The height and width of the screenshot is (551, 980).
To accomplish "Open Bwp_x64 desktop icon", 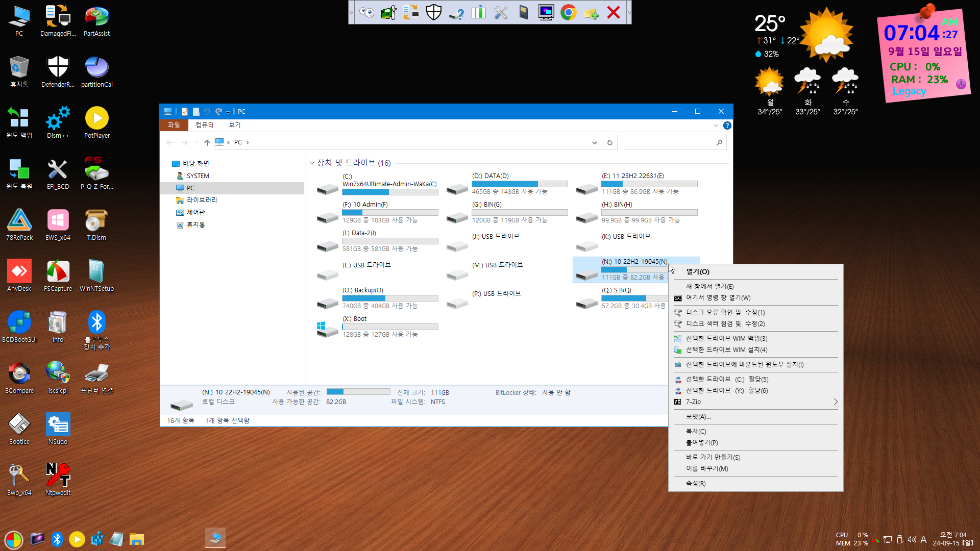I will (x=19, y=481).
